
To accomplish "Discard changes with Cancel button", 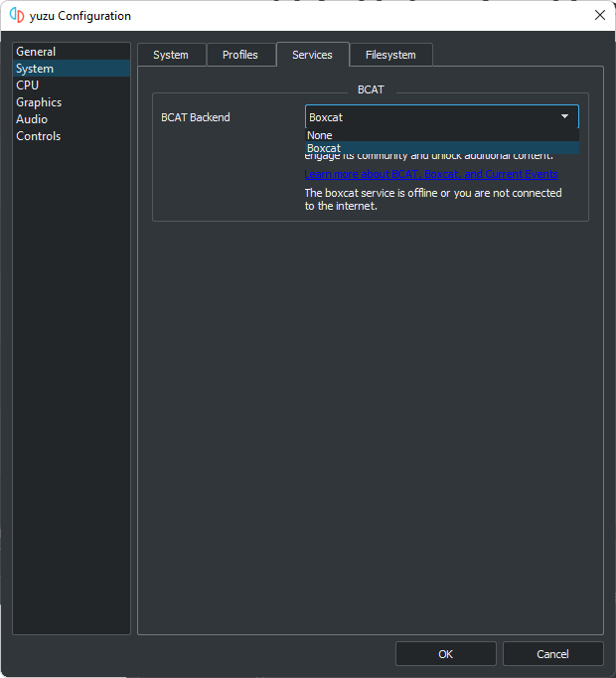I will point(552,654).
